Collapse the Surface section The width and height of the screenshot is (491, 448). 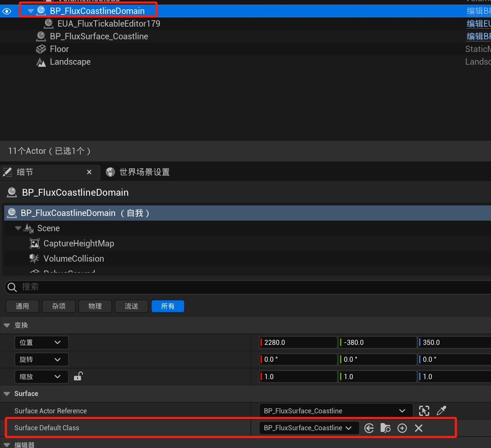(x=7, y=394)
